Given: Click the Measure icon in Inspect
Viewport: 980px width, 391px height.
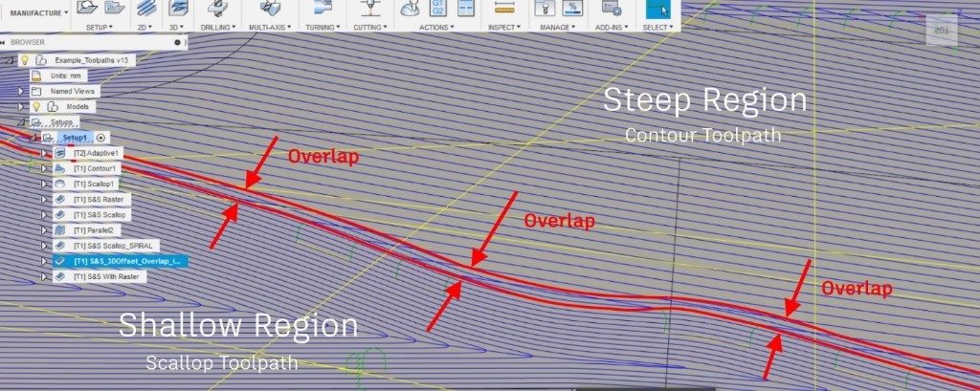Looking at the screenshot, I should point(503,7).
